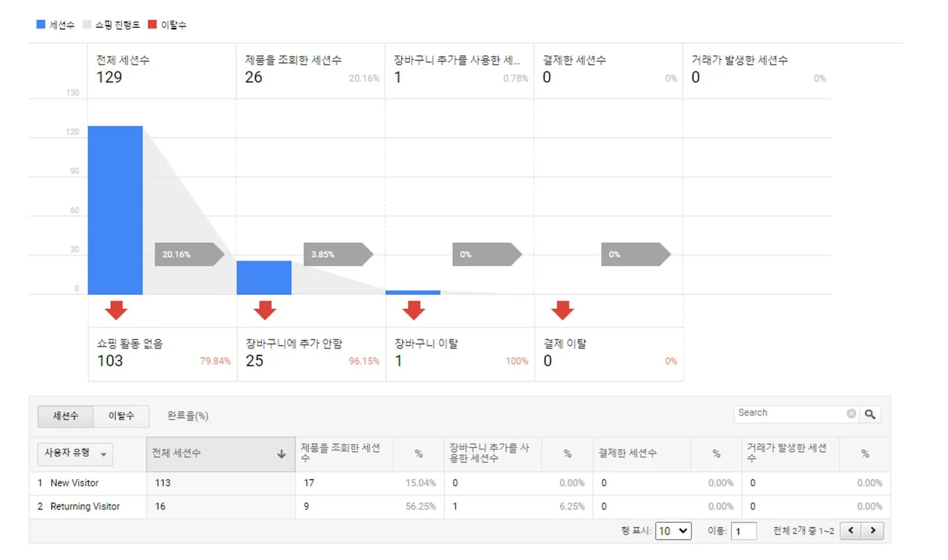
Task: Click the 3.85% funnel progress arrow
Action: tap(338, 254)
